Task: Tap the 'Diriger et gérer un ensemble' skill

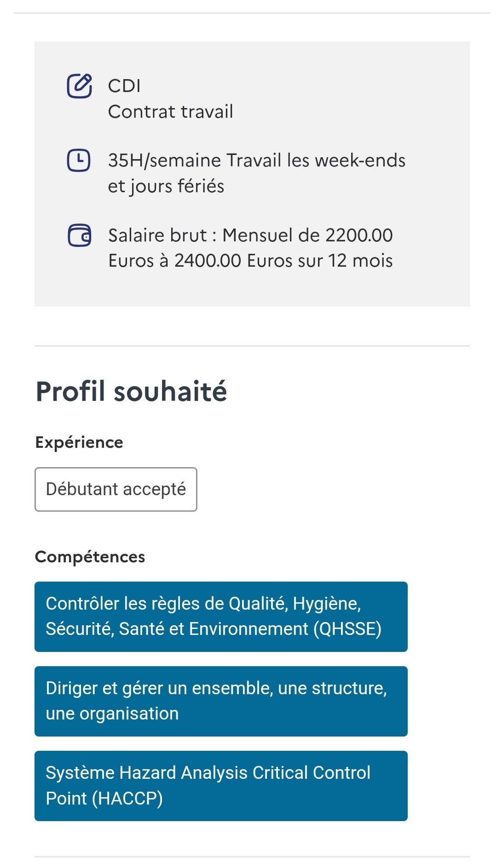Action: (x=221, y=701)
